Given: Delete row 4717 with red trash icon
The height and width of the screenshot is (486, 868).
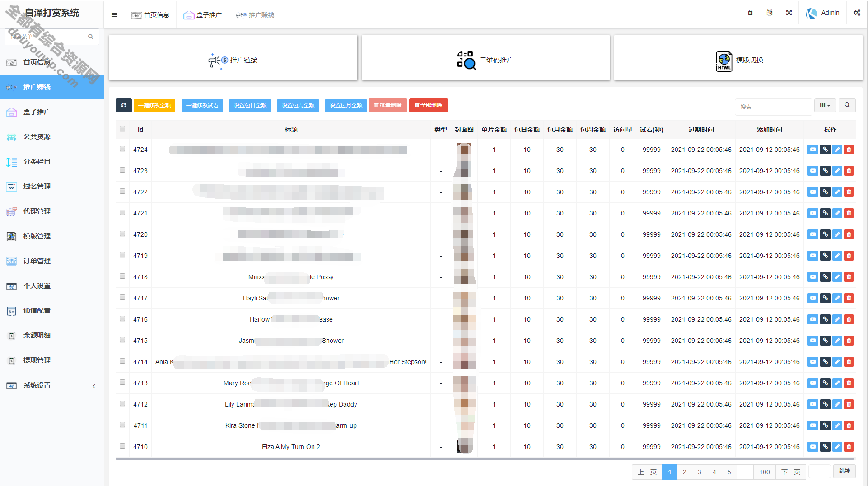Looking at the screenshot, I should tap(849, 298).
